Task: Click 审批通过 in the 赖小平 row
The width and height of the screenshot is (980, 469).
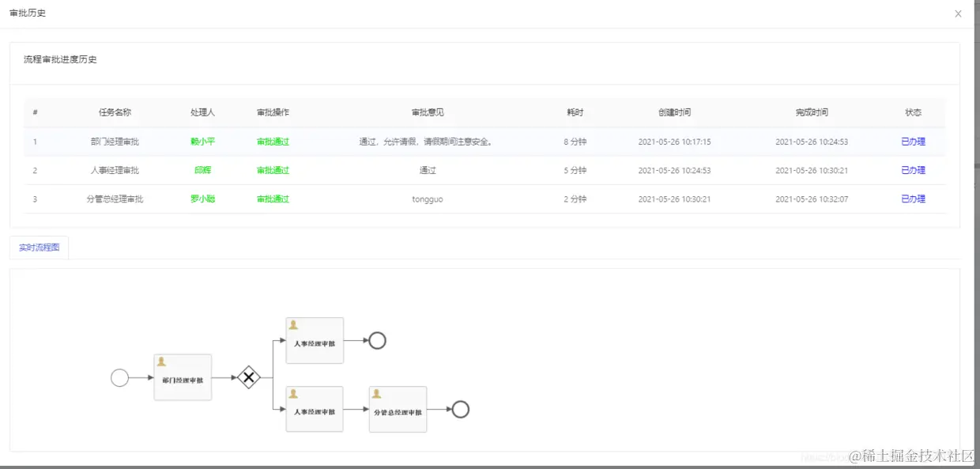Action: tap(273, 142)
